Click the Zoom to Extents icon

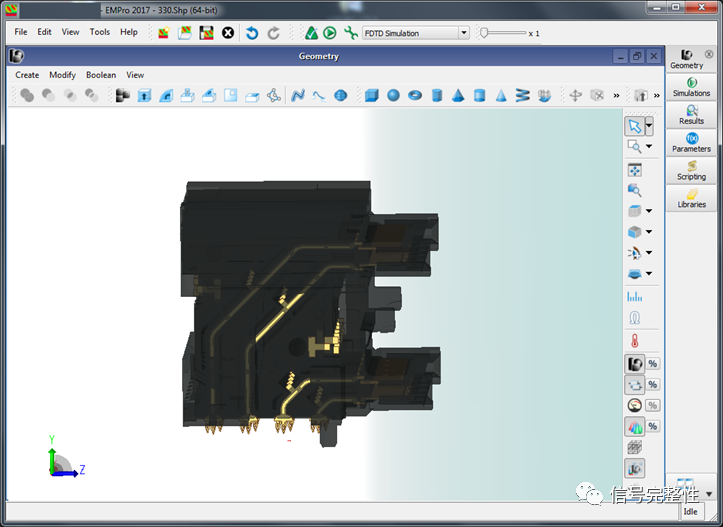coord(634,170)
